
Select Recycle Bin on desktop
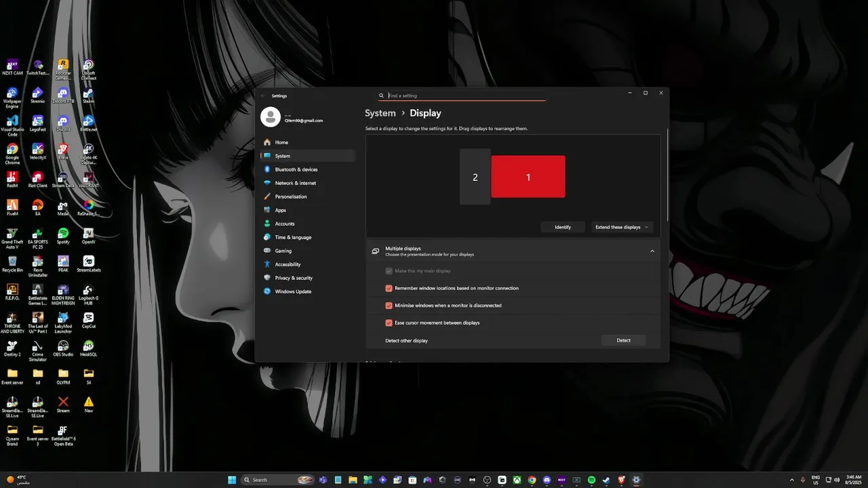12,264
